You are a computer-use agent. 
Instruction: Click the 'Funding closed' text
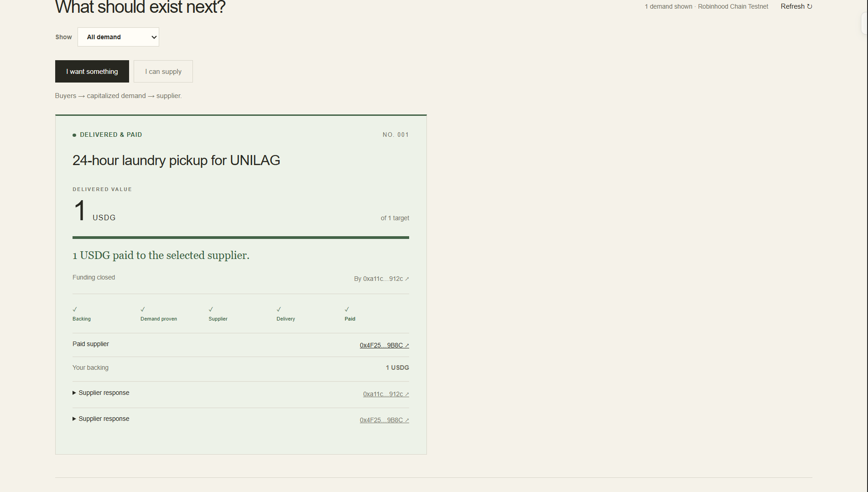(94, 277)
